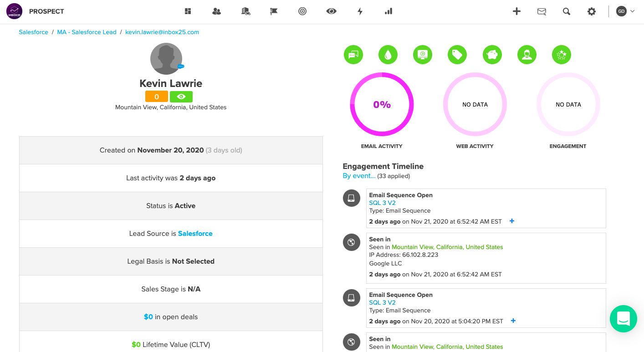Image resolution: width=644 pixels, height=352 pixels.
Task: Click the Status is Active row
Action: click(171, 206)
